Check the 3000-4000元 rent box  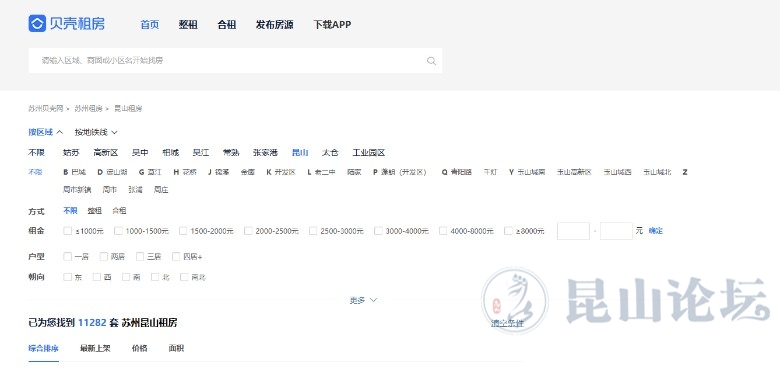pos(379,231)
